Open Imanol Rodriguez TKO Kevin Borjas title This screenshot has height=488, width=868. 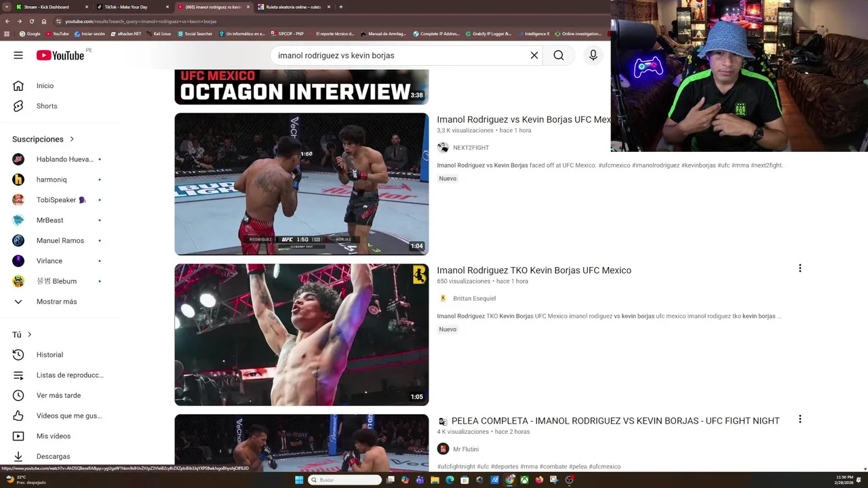[534, 270]
